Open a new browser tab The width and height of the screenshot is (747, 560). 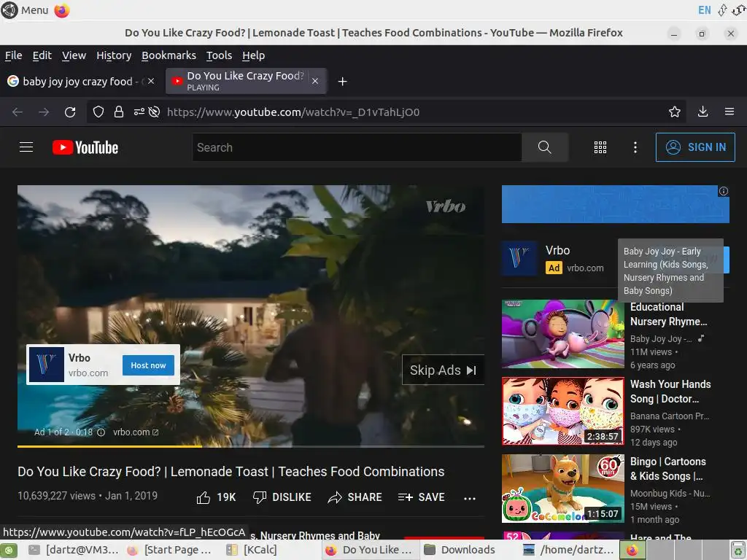(343, 82)
